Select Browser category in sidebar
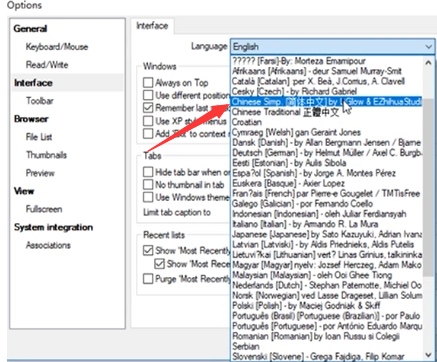Viewport: 437px width, 362px height. click(x=31, y=119)
